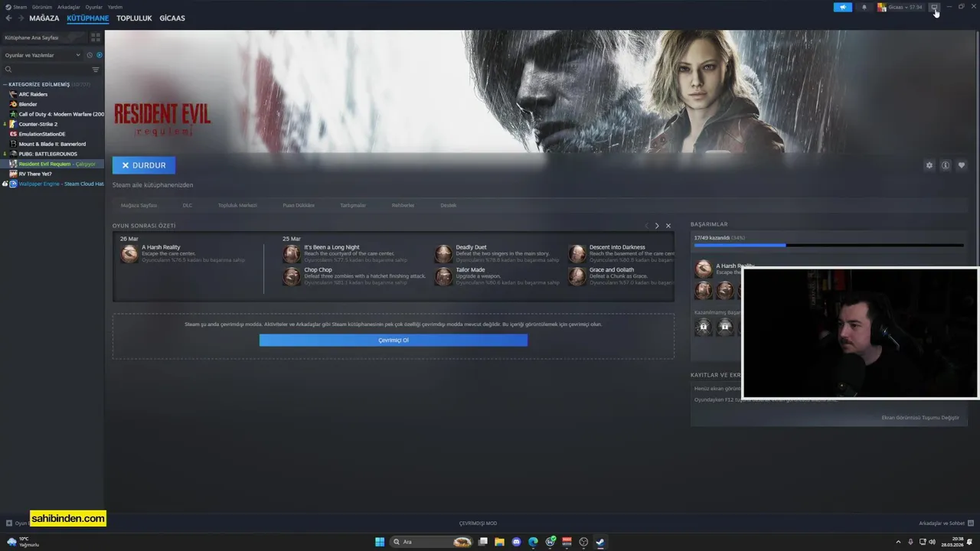The height and width of the screenshot is (551, 980).
Task: Select RV There Yet? in library
Action: 35,174
